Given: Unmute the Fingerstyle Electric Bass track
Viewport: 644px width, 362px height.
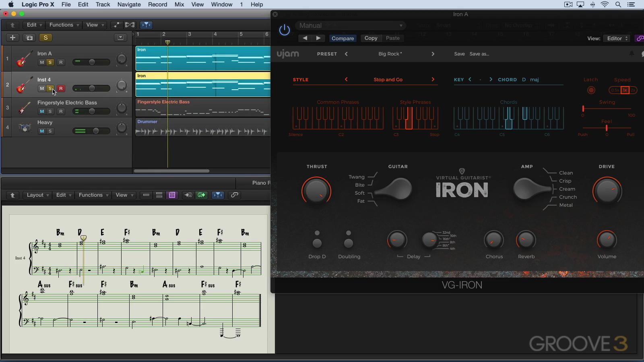Looking at the screenshot, I should pos(42,111).
